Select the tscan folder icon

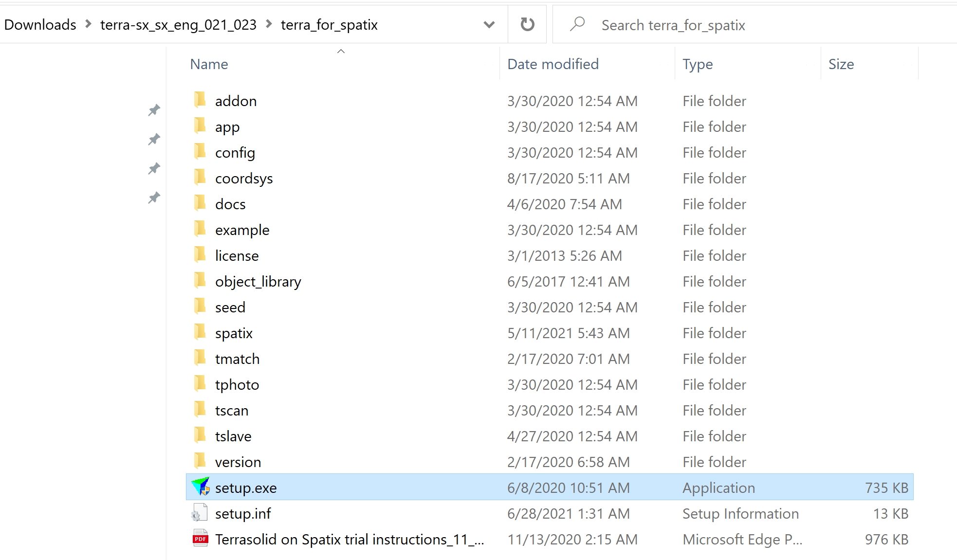click(200, 410)
